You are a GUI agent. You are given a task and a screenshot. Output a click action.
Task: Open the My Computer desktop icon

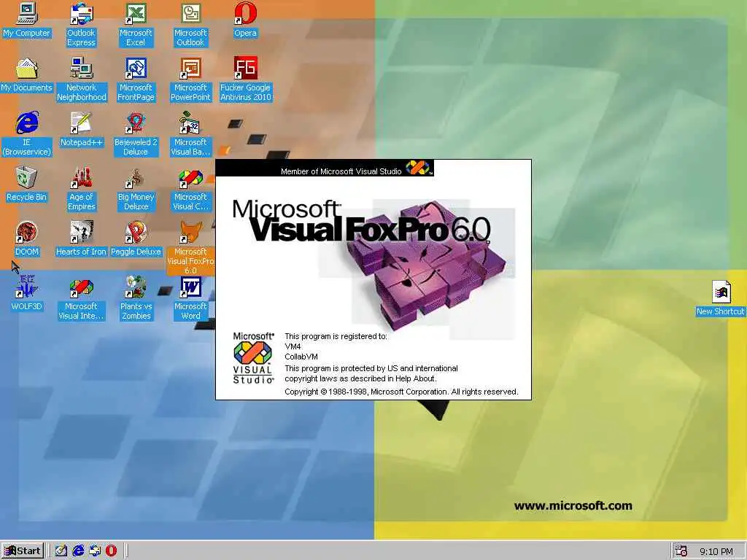(26, 20)
